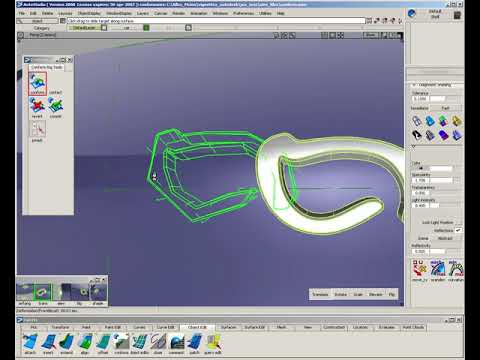480x360 pixels.
Task: Collapse the section arrow below shading icons
Action: [x=414, y=146]
